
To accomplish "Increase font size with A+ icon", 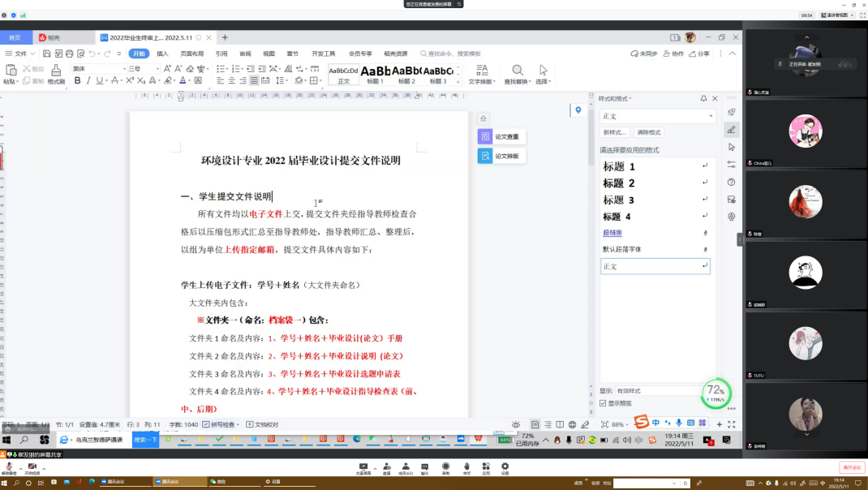I will pyautogui.click(x=167, y=69).
